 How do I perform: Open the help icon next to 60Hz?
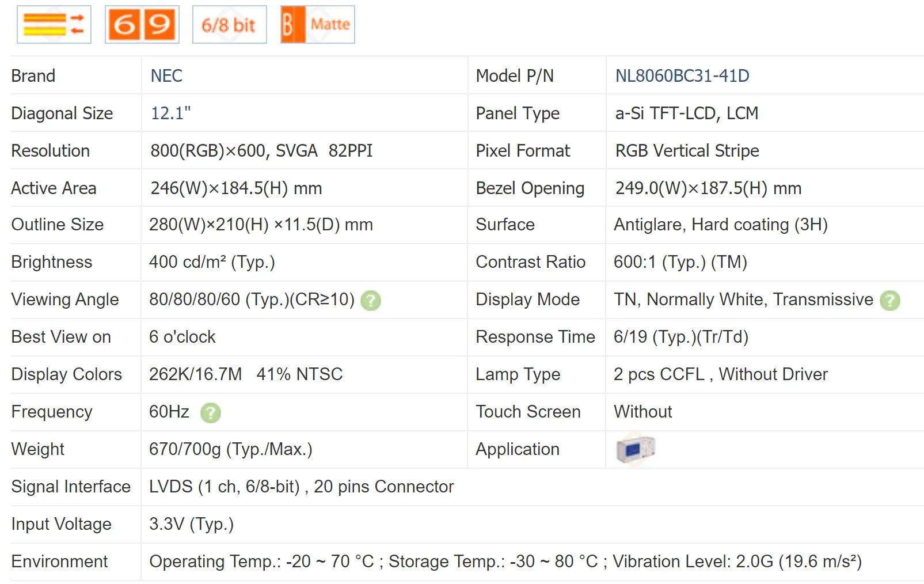(x=211, y=412)
